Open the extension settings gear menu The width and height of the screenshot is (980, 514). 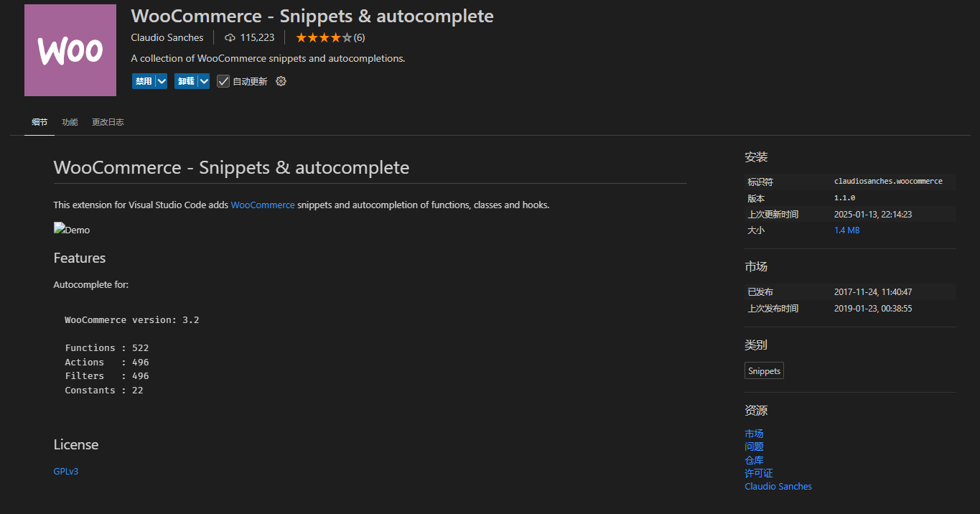pyautogui.click(x=281, y=81)
